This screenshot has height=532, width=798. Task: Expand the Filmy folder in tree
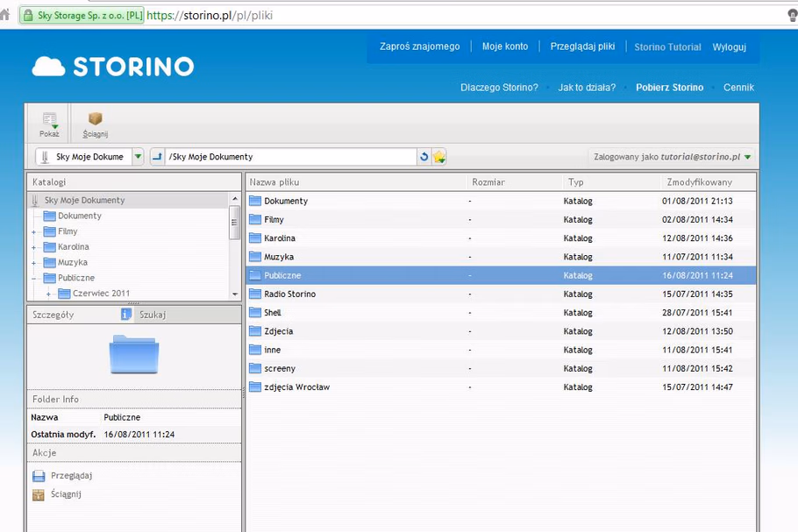coord(34,232)
